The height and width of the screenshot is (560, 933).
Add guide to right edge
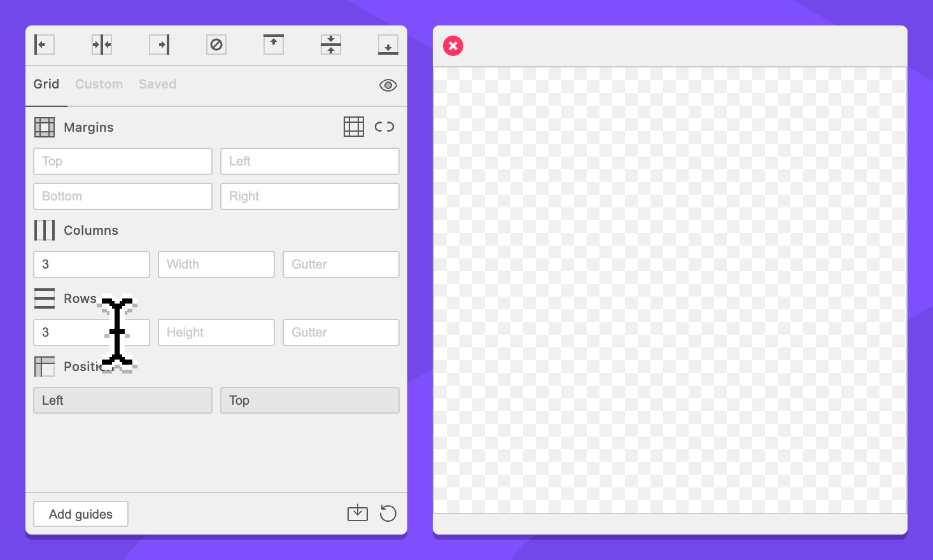(x=159, y=45)
